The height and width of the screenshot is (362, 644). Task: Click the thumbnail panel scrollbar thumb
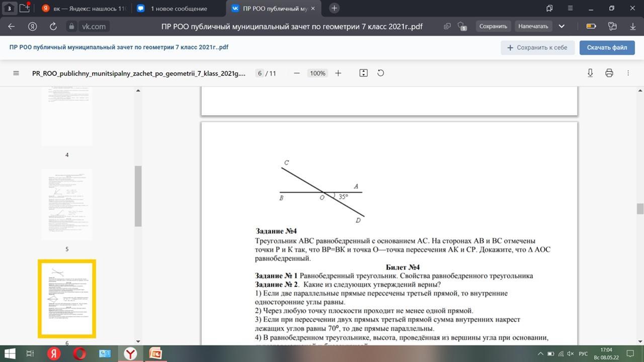pos(138,196)
